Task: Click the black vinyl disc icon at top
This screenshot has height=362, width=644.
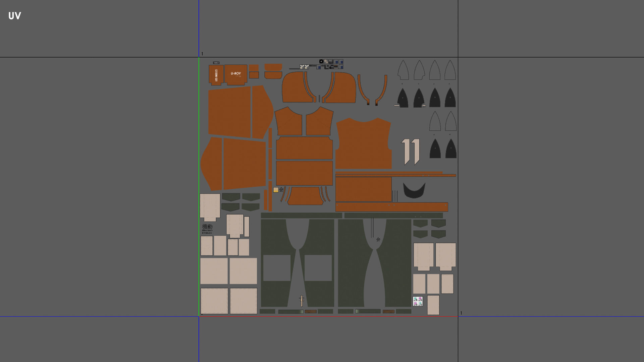Action: click(321, 61)
